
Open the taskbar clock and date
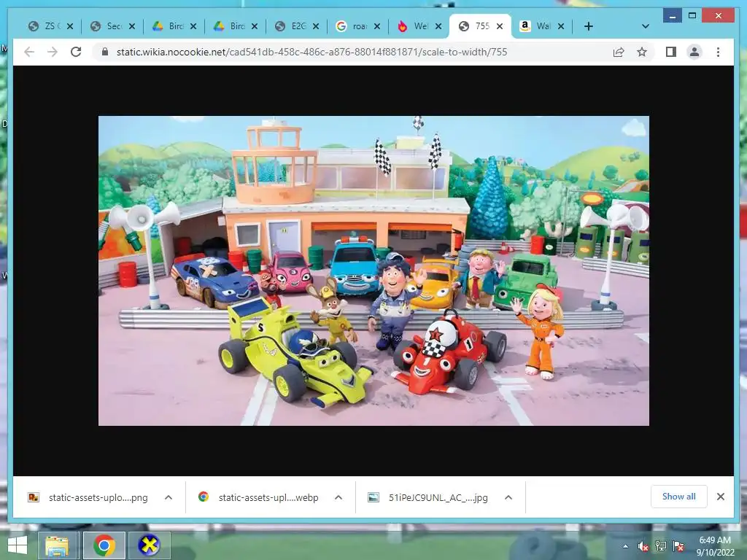715,546
